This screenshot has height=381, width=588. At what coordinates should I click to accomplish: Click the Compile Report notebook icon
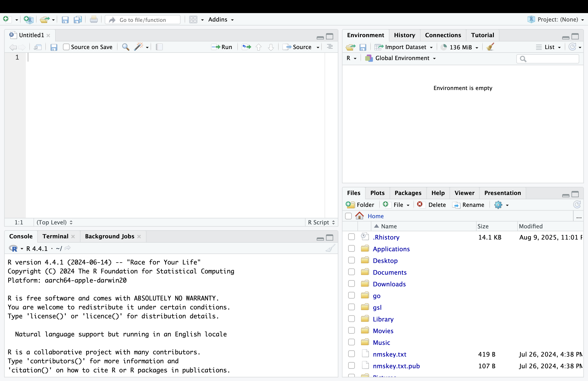pyautogui.click(x=159, y=47)
